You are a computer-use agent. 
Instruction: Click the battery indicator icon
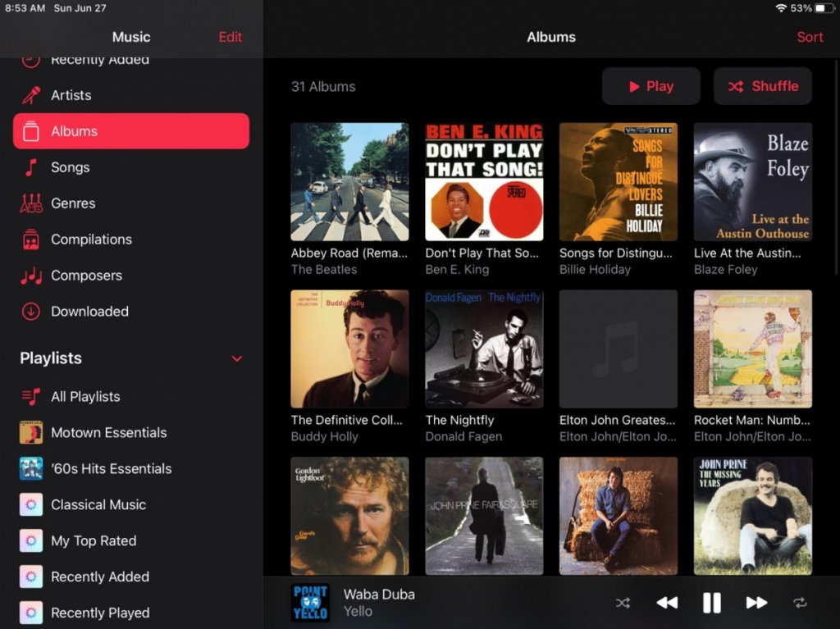point(823,8)
